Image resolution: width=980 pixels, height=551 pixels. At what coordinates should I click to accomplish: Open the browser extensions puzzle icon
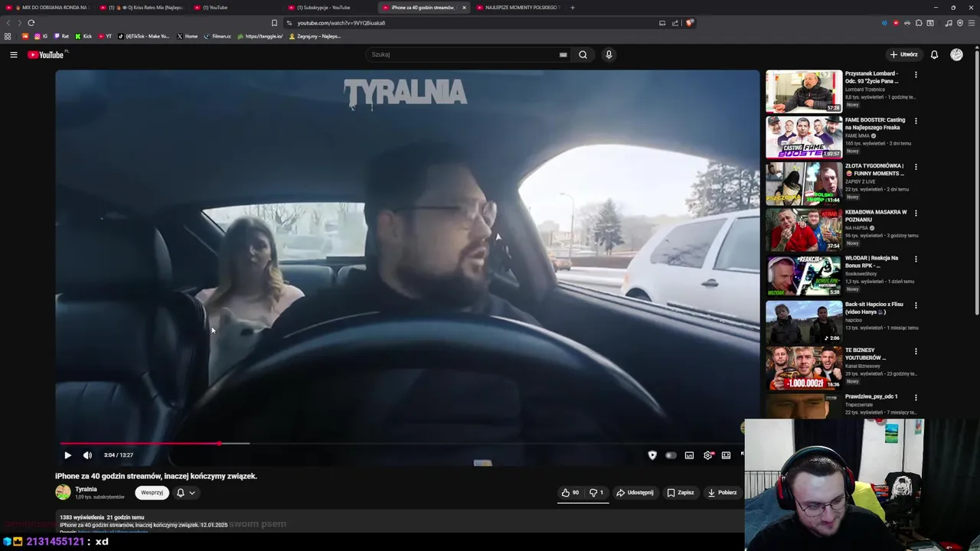pyautogui.click(x=919, y=23)
